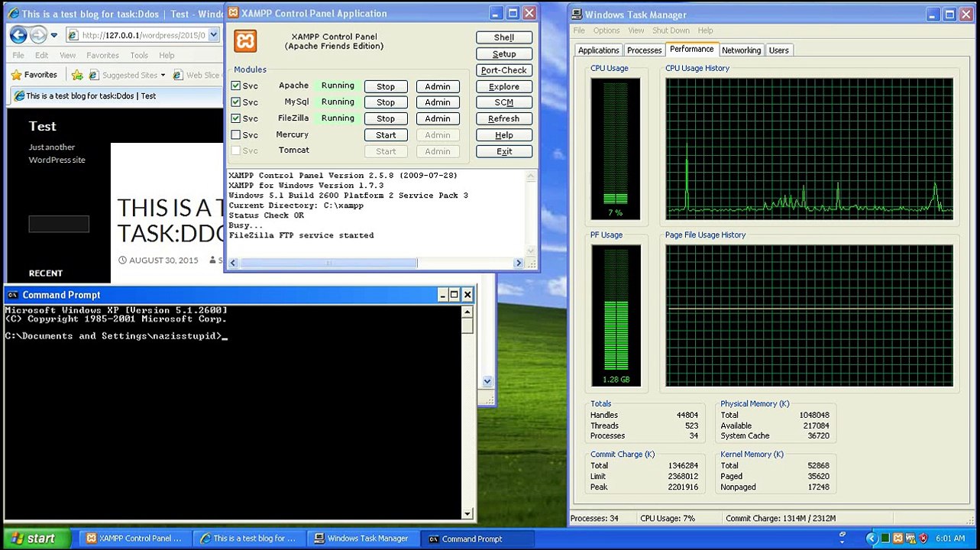
Task: Switch to the Processes tab in Task Manager
Action: click(x=644, y=50)
